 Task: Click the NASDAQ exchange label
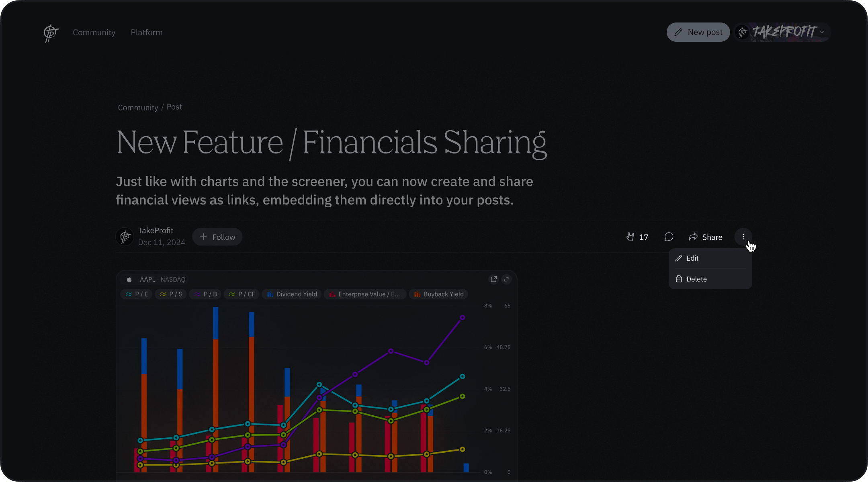pyautogui.click(x=173, y=280)
